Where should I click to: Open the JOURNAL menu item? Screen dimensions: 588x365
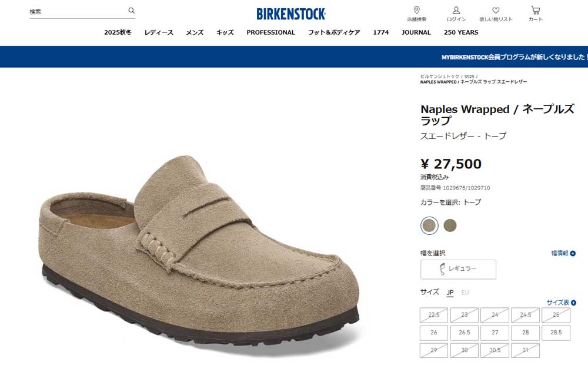pyautogui.click(x=416, y=32)
